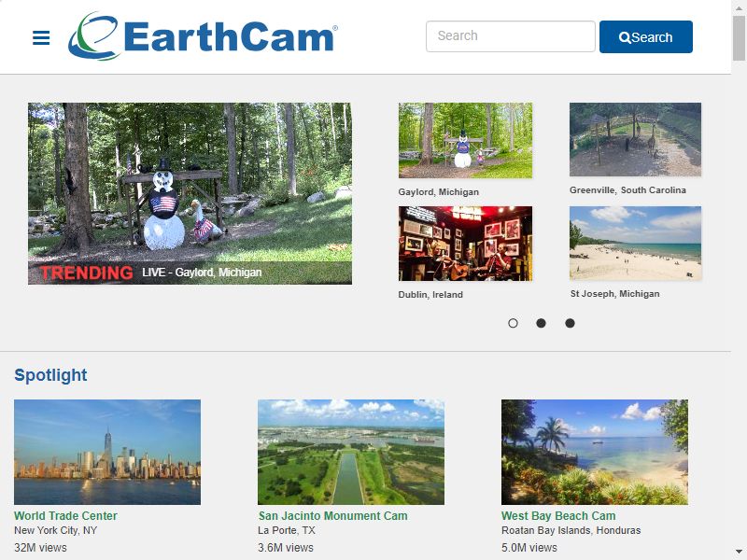Click the TRENDING label on main video
The width and height of the screenshot is (747, 560).
tap(86, 273)
